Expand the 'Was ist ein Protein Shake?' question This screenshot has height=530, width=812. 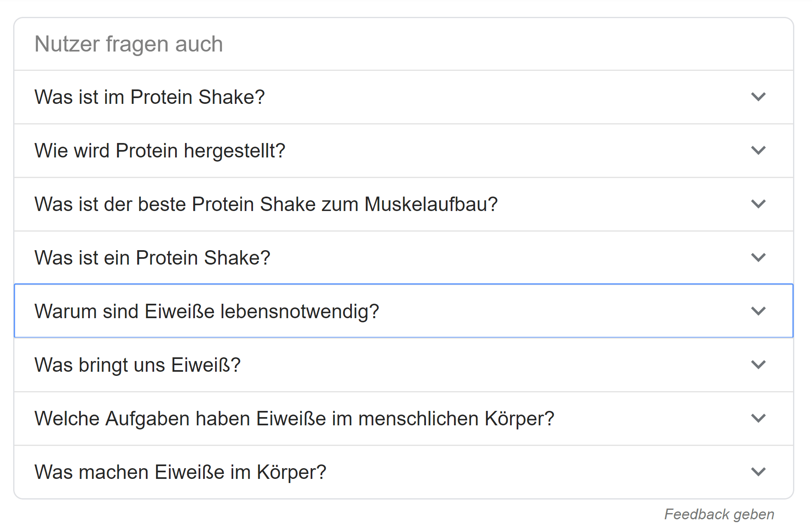pyautogui.click(x=152, y=258)
